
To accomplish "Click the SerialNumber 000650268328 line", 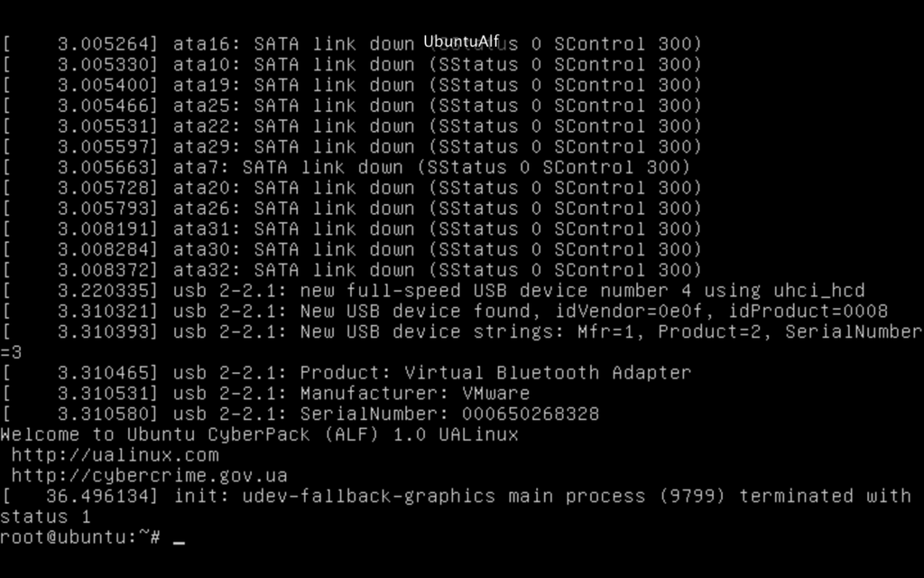I will [448, 414].
